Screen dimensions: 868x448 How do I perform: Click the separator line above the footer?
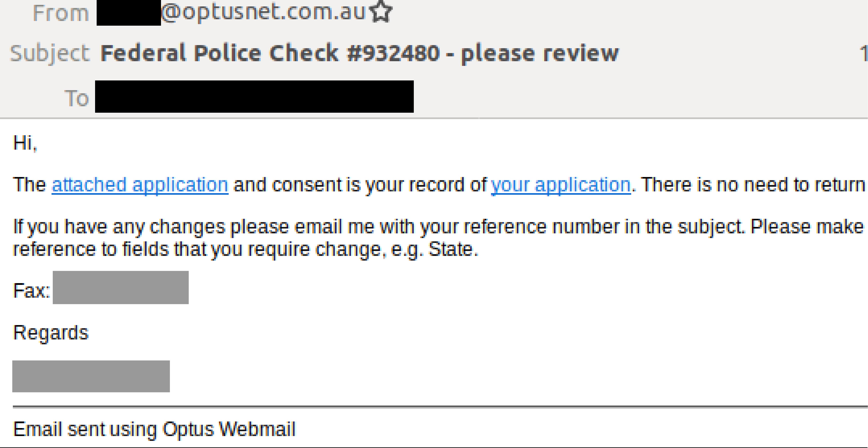coord(440,407)
